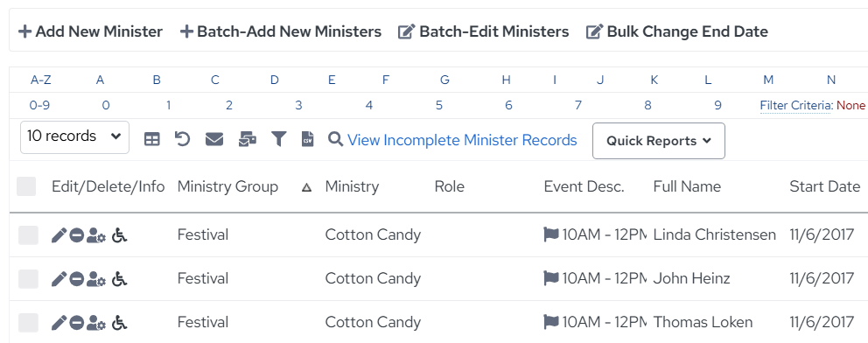868x343 pixels.
Task: Expand the Quick Reports dropdown
Action: click(x=659, y=141)
